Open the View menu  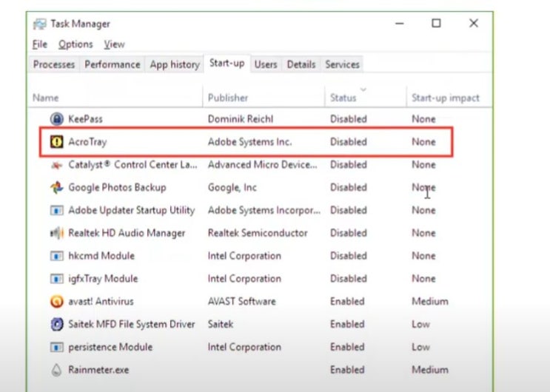click(114, 44)
